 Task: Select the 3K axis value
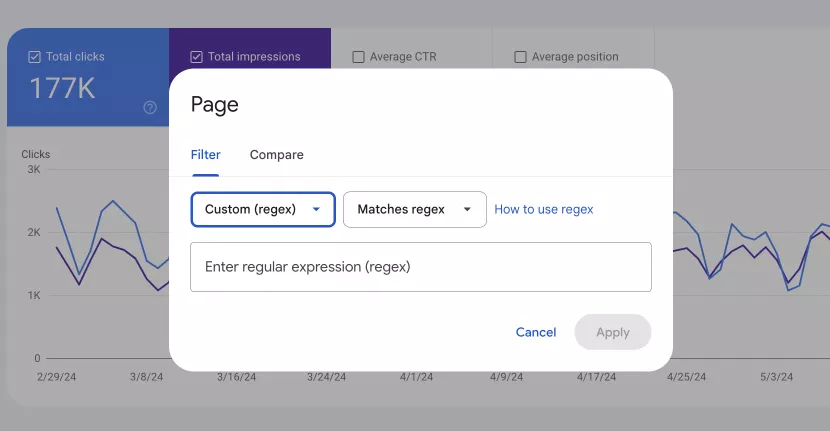pyautogui.click(x=34, y=169)
